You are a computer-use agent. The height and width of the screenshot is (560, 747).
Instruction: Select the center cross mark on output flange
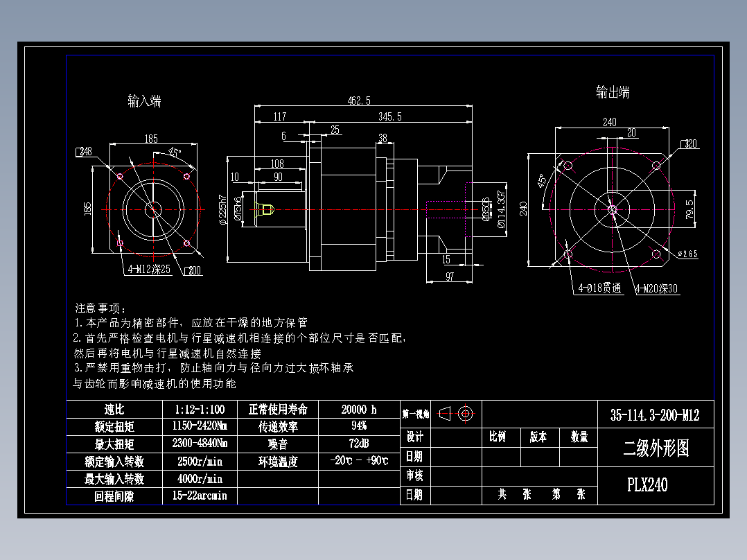(613, 209)
